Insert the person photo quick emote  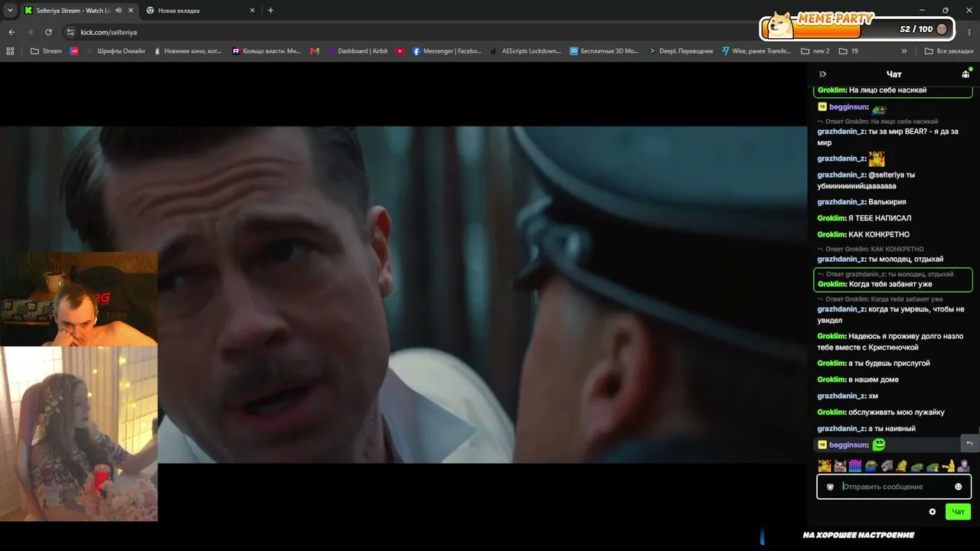(x=963, y=465)
